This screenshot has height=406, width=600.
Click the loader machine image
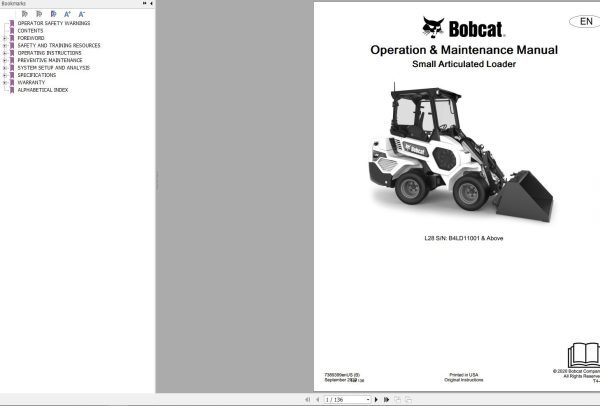tap(461, 152)
